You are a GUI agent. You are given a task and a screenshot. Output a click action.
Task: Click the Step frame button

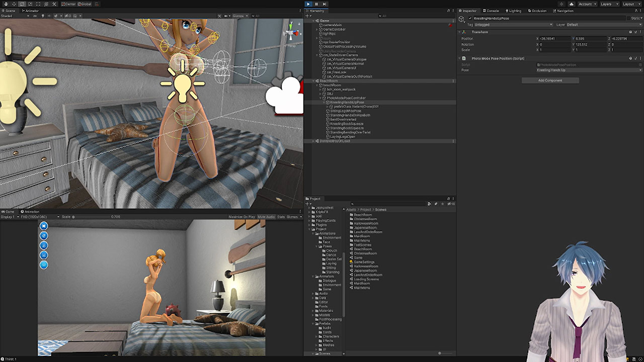[x=325, y=4]
